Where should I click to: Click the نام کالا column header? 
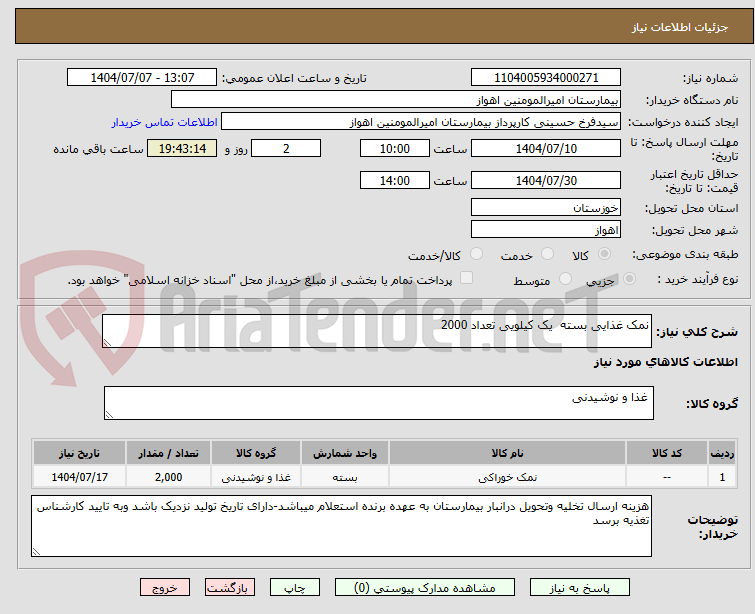[x=507, y=453]
